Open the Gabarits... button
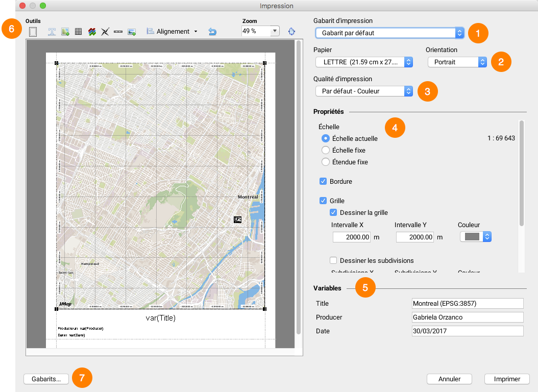This screenshot has height=392, width=538. coord(46,379)
